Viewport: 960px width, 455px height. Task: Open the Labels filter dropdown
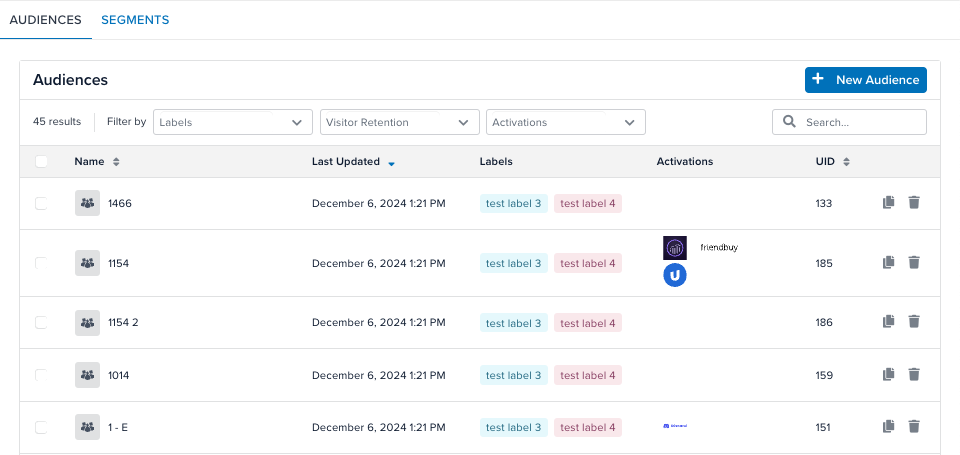click(233, 122)
